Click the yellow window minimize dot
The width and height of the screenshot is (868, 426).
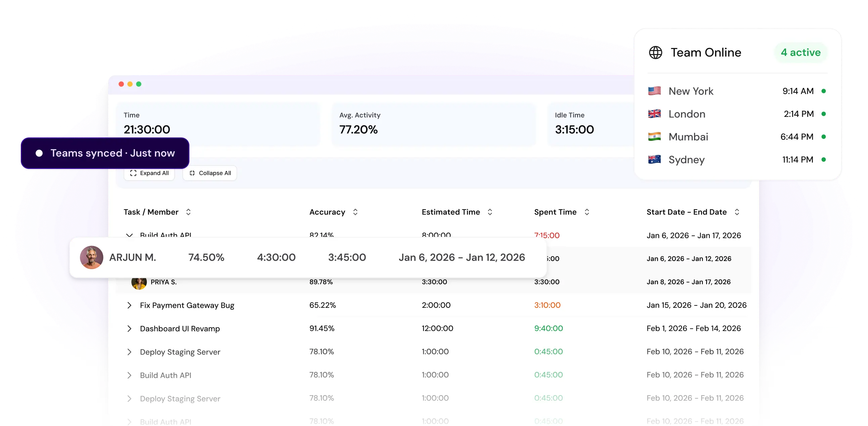click(x=130, y=84)
